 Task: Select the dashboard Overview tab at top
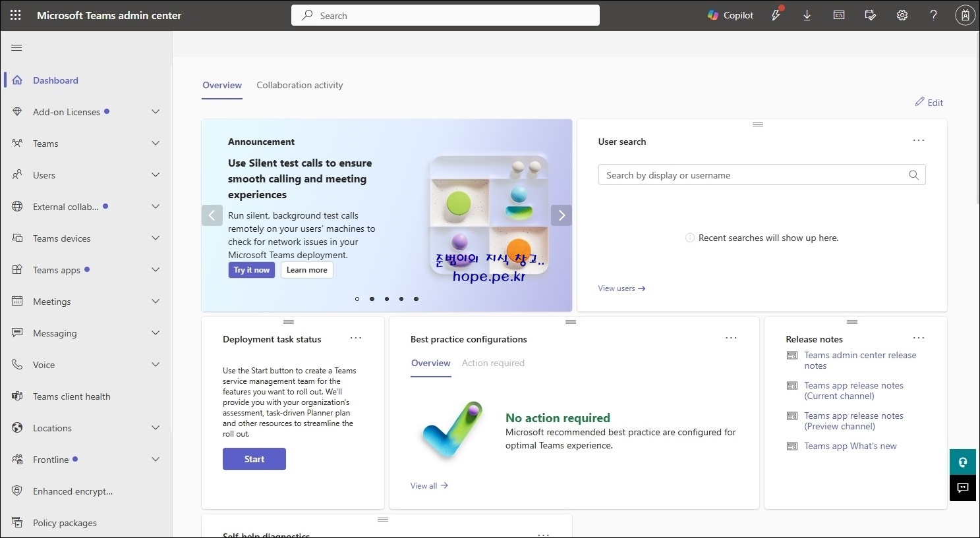point(222,86)
